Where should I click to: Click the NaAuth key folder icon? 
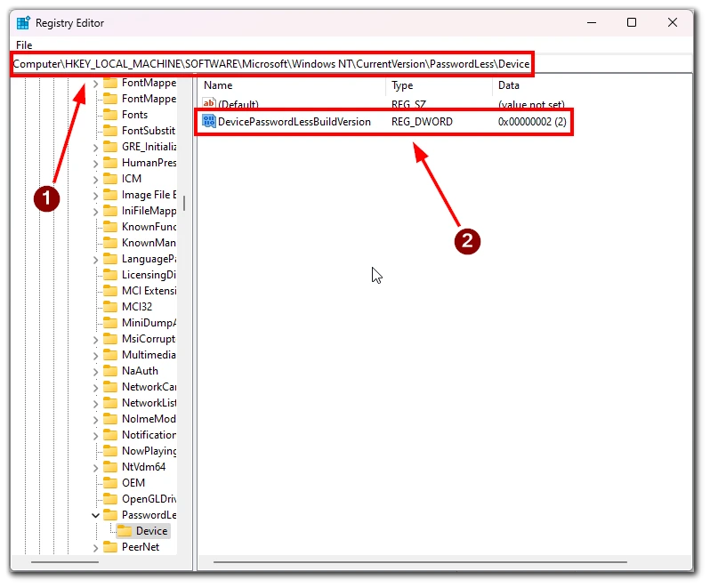(110, 371)
